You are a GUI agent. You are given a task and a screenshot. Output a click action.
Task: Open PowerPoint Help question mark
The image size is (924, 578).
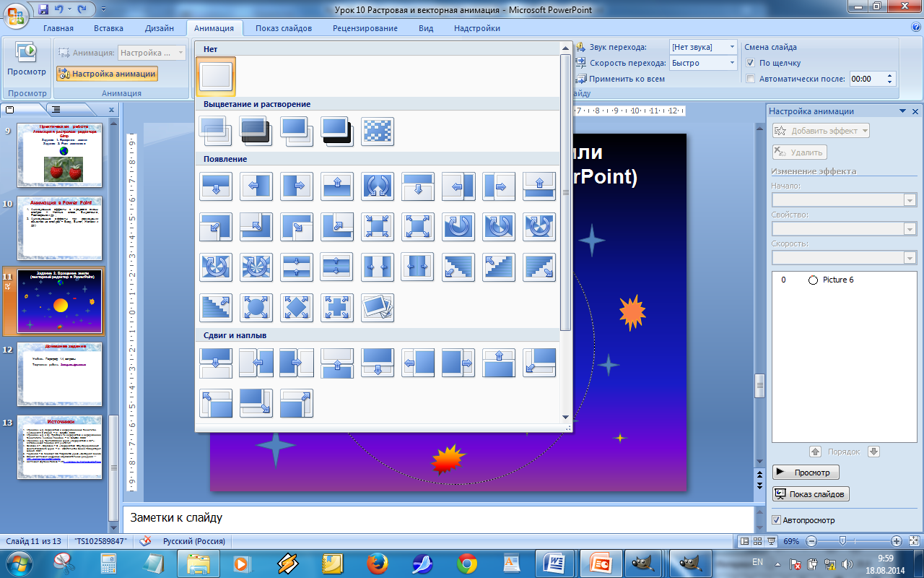[x=915, y=27]
